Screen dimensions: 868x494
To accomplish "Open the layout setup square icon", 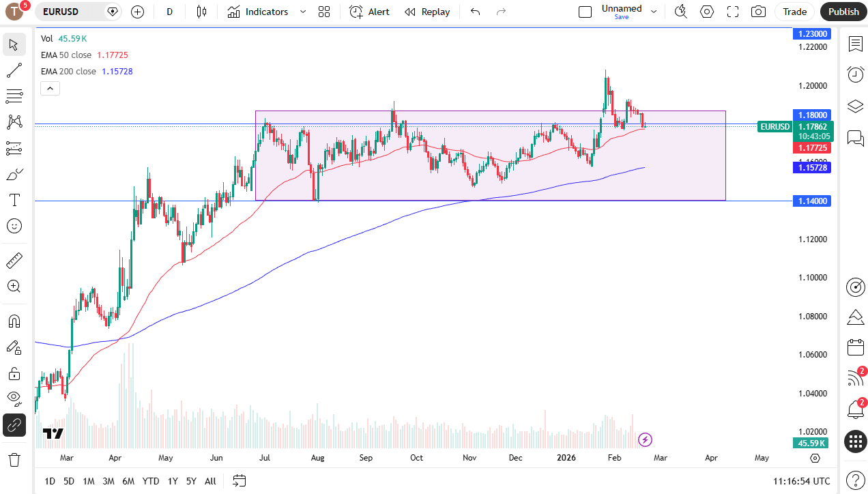I will tap(585, 12).
